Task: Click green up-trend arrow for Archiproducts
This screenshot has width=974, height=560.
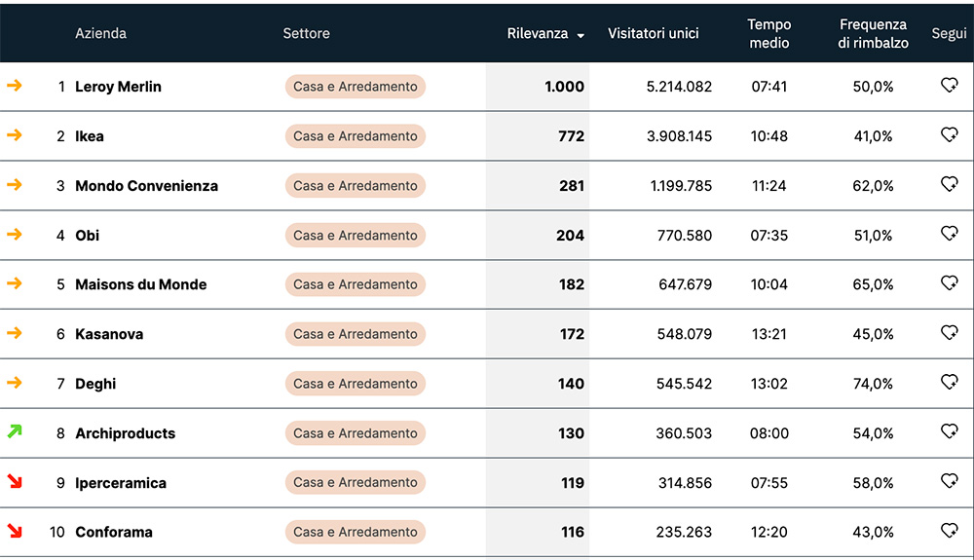Action: coord(15,431)
